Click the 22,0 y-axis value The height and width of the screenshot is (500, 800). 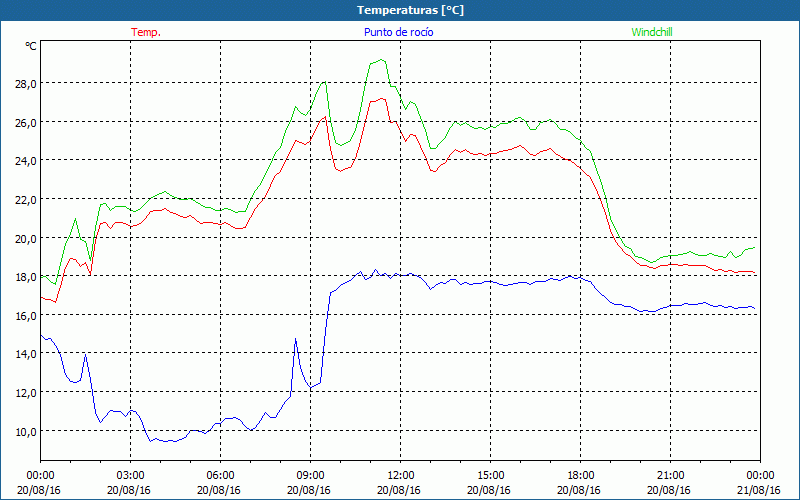click(x=26, y=199)
